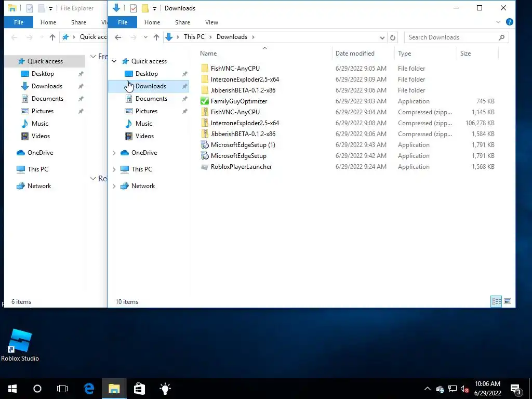The width and height of the screenshot is (532, 399).
Task: Sort files by the Date modified column
Action: click(363, 54)
